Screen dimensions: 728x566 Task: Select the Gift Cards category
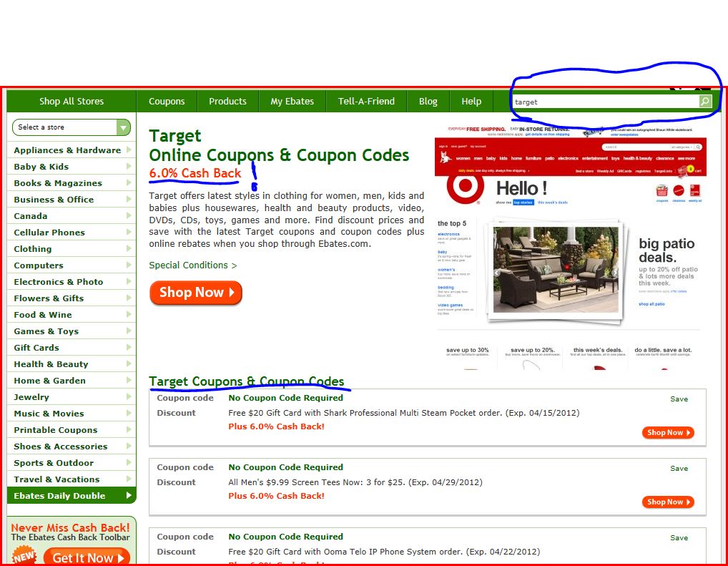[72, 348]
